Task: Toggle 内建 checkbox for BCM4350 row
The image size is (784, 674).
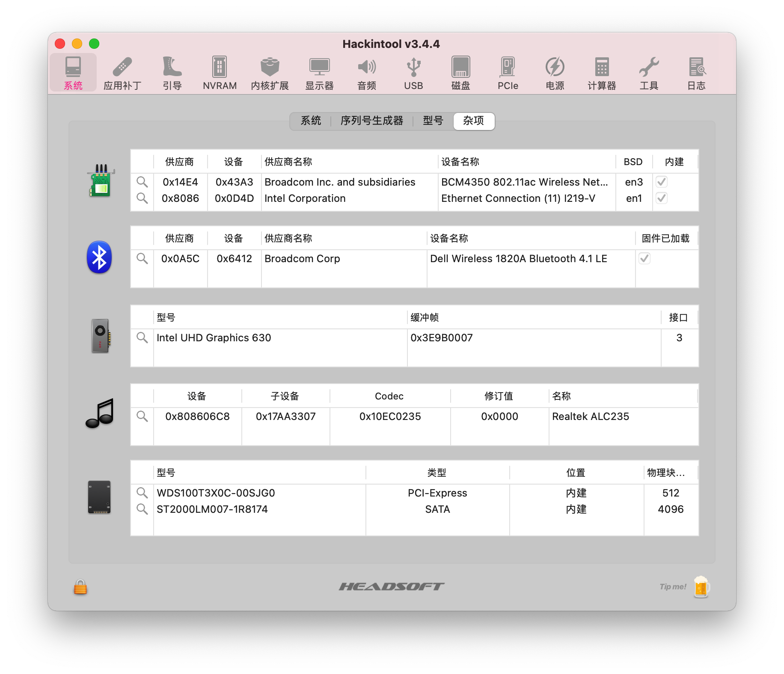Action: [x=662, y=182]
